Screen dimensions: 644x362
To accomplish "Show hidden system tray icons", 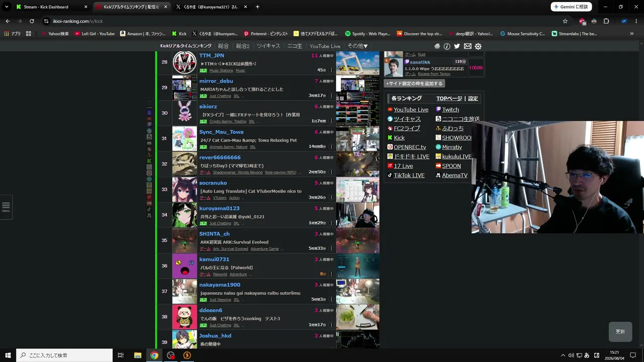I will click(563, 355).
